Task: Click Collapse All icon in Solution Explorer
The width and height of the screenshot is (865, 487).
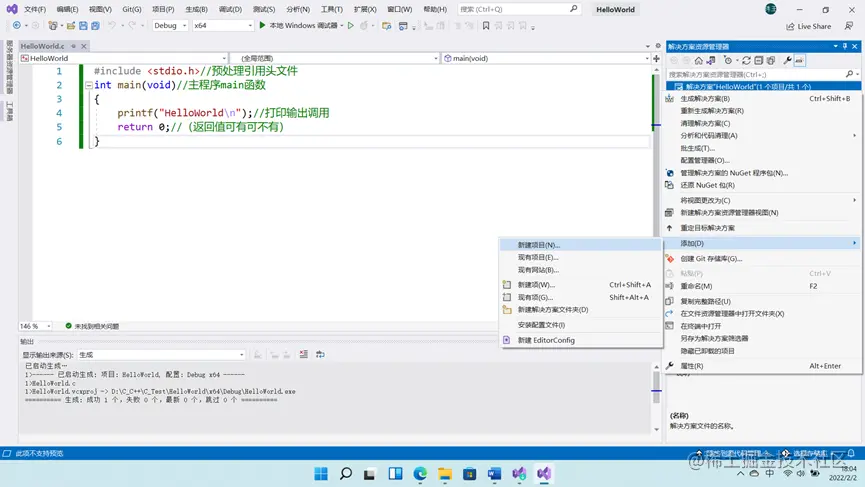Action: (759, 60)
